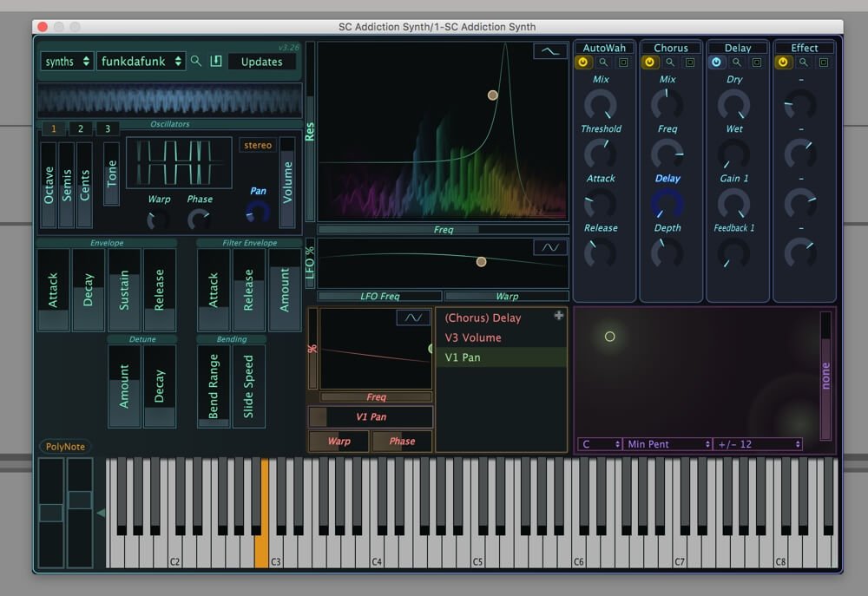
Task: Switch to oscillator tab 2
Action: [81, 129]
